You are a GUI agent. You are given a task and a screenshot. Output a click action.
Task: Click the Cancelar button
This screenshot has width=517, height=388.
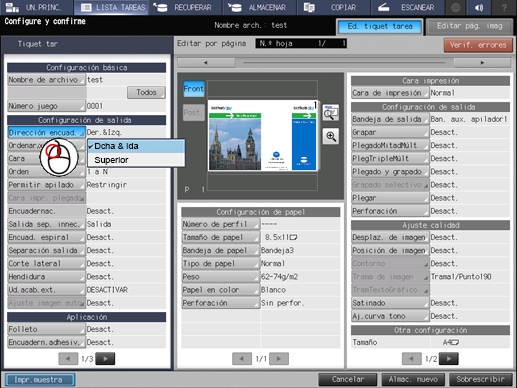348,379
